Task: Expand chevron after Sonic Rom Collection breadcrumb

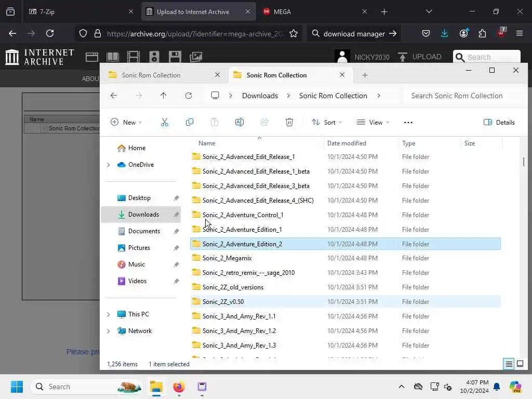Action: point(379,96)
